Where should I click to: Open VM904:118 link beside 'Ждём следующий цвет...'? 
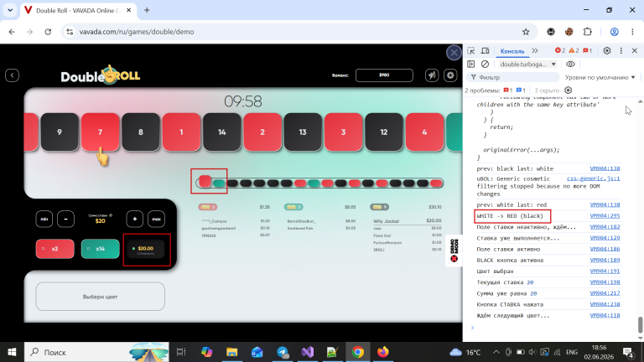(605, 315)
